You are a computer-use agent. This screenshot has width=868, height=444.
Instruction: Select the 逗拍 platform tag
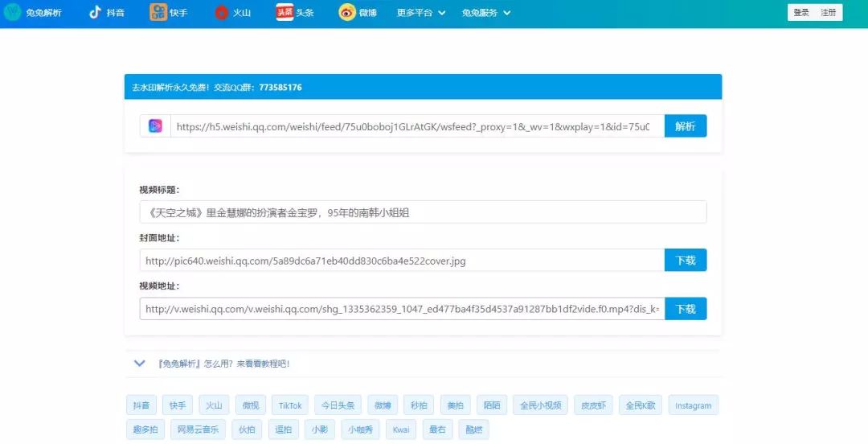pyautogui.click(x=284, y=430)
